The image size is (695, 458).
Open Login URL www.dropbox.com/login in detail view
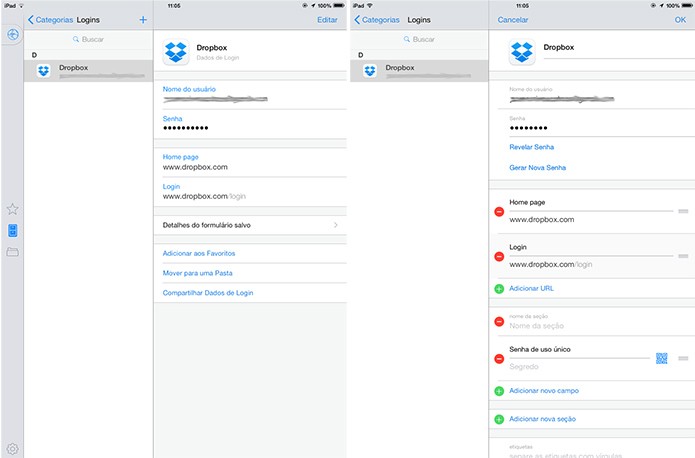[x=250, y=192]
